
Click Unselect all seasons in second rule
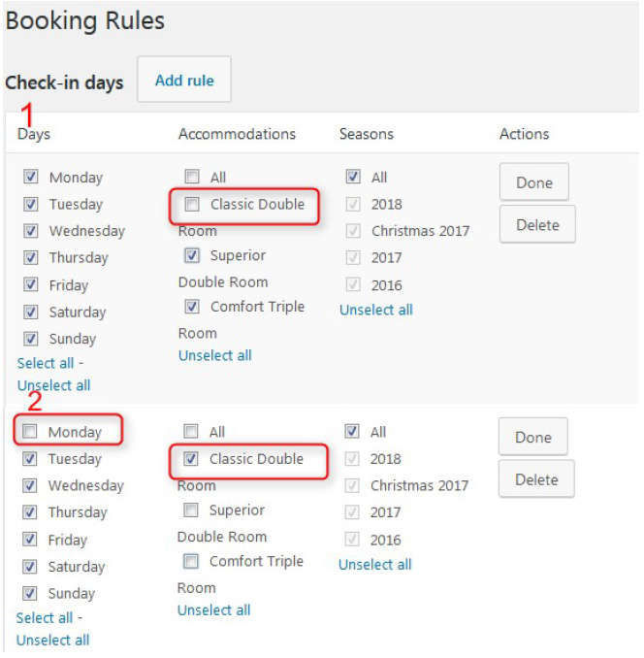click(374, 565)
